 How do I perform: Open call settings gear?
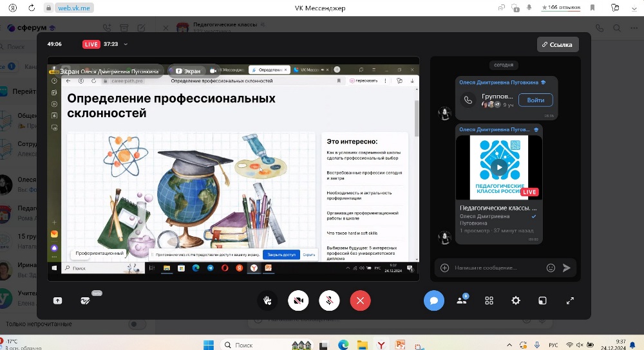point(516,300)
